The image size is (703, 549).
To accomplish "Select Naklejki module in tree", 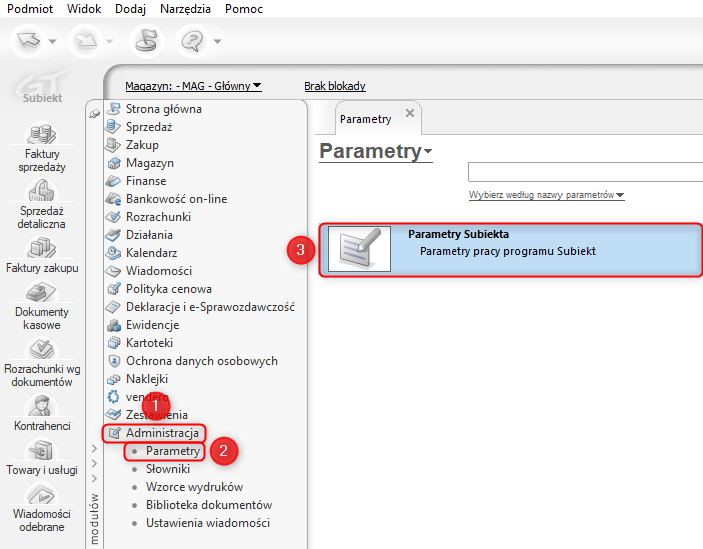I will tap(147, 379).
